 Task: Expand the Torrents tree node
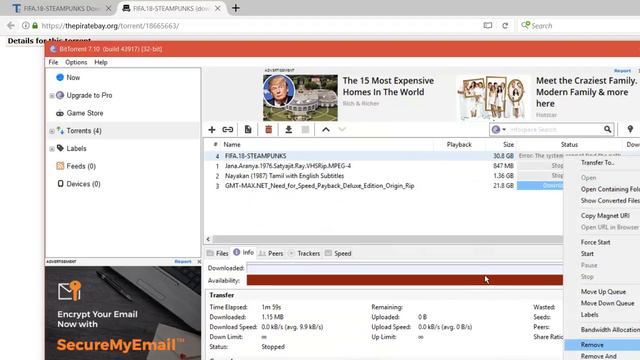tap(52, 131)
